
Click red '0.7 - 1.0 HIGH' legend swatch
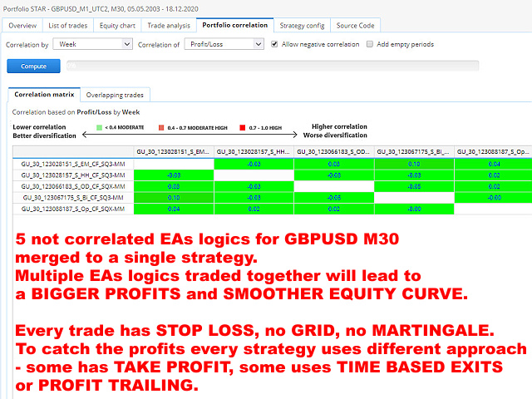tap(242, 127)
